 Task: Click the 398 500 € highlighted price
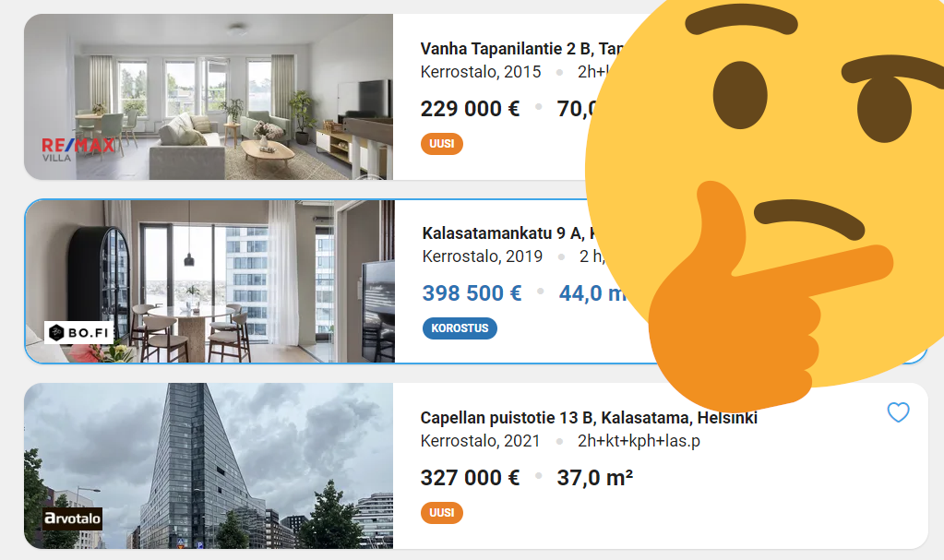(x=472, y=293)
